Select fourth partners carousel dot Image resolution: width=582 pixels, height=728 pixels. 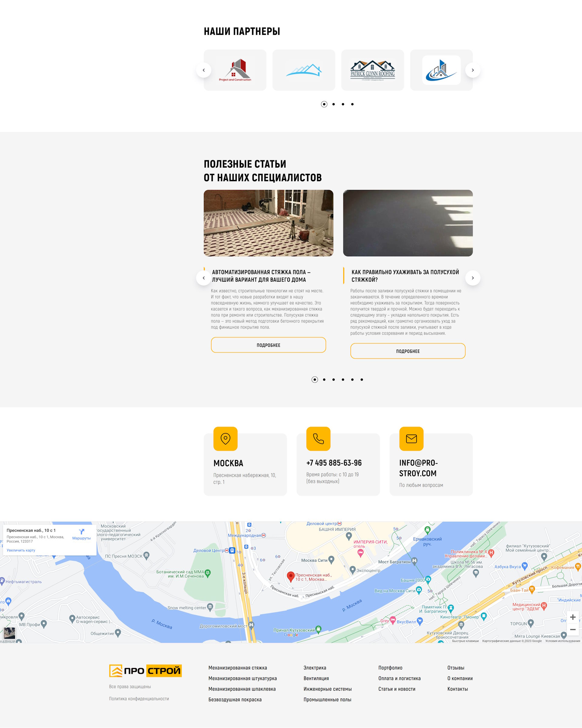[x=352, y=104]
